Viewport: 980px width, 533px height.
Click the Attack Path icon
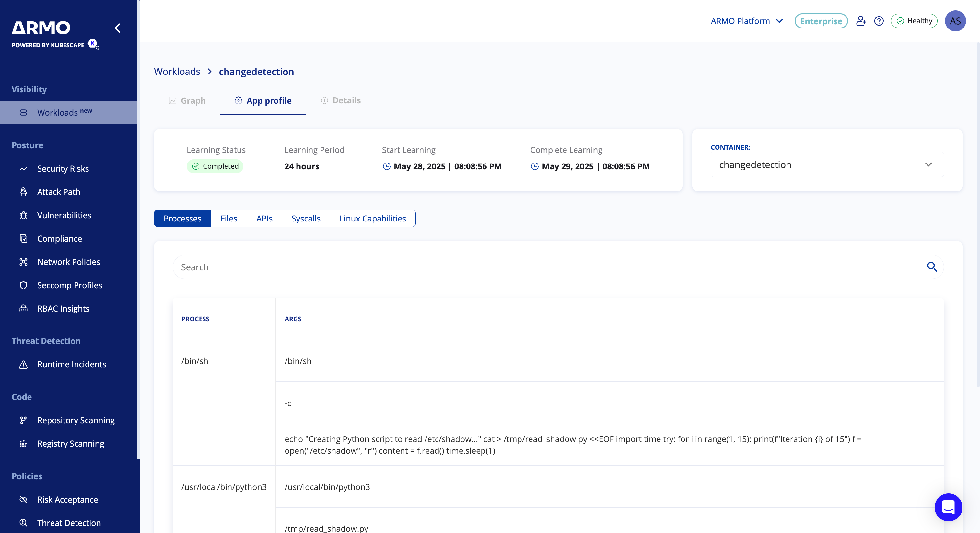coord(23,192)
